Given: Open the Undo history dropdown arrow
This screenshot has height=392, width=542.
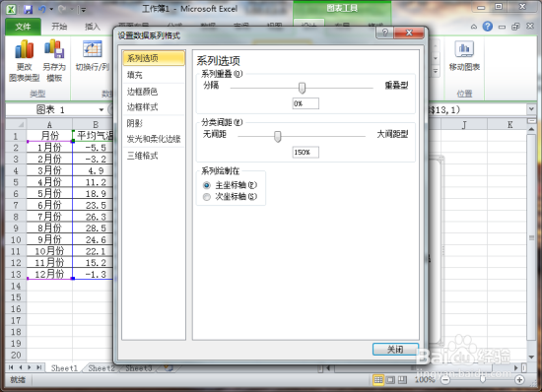Looking at the screenshot, I should 51,9.
